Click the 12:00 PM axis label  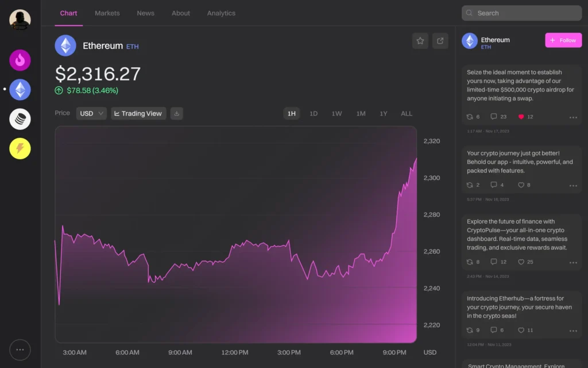pyautogui.click(x=235, y=352)
